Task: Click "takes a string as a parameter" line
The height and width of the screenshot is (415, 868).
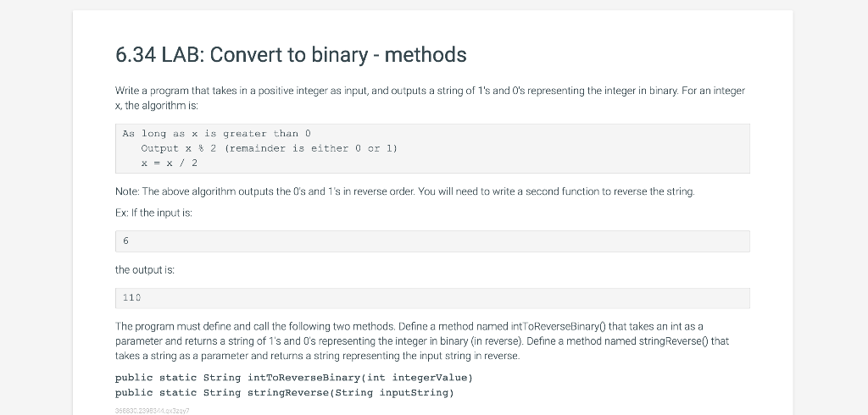Action: tap(318, 356)
